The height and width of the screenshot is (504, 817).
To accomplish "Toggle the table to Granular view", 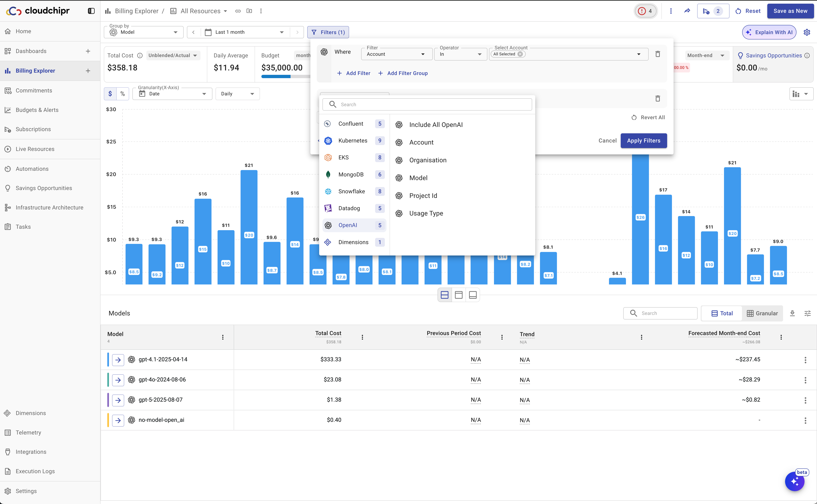I will (762, 313).
